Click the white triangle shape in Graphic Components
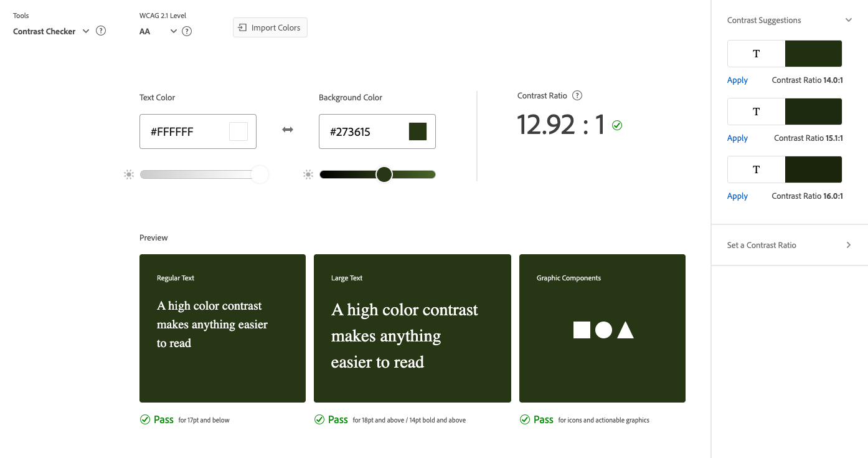The height and width of the screenshot is (458, 868). (625, 330)
